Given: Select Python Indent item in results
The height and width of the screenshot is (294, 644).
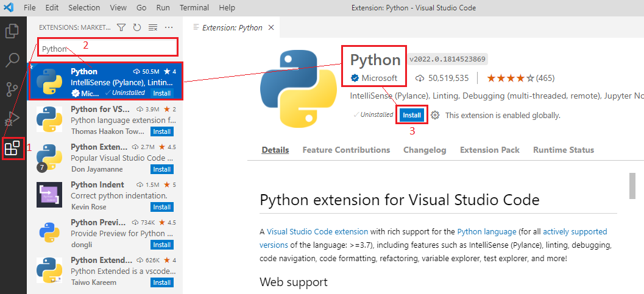Looking at the screenshot, I should click(105, 195).
